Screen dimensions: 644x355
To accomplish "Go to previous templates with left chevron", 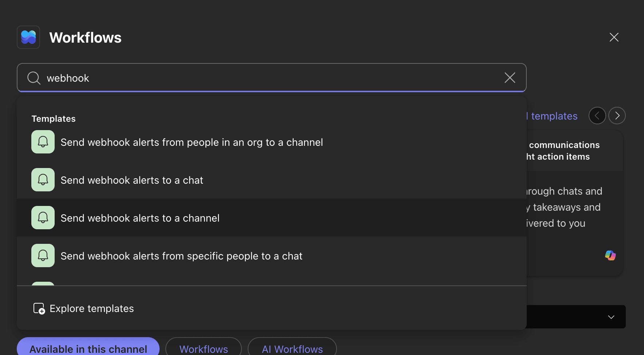I will (597, 116).
